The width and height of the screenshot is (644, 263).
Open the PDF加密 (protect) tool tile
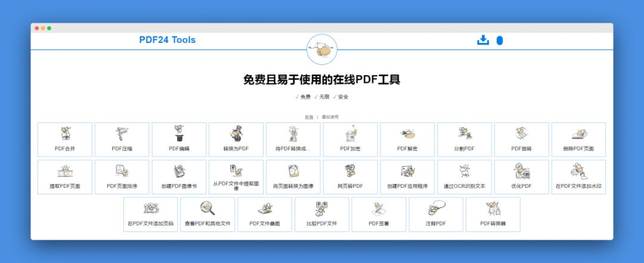[351, 140]
